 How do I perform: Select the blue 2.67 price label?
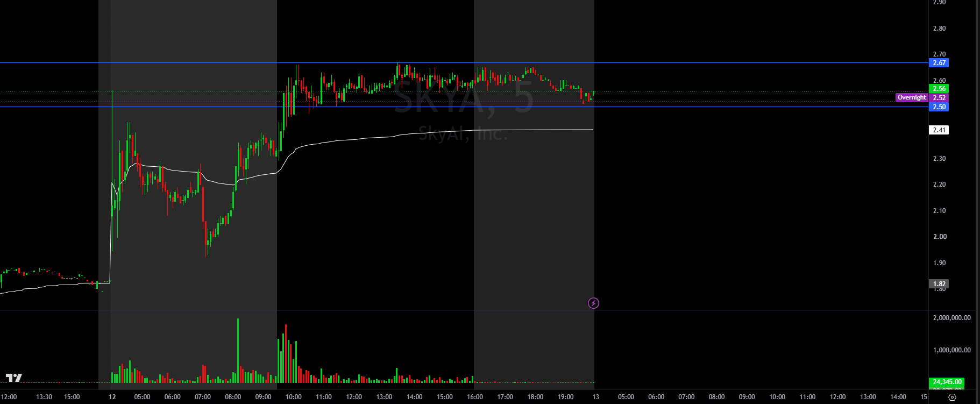[939, 63]
